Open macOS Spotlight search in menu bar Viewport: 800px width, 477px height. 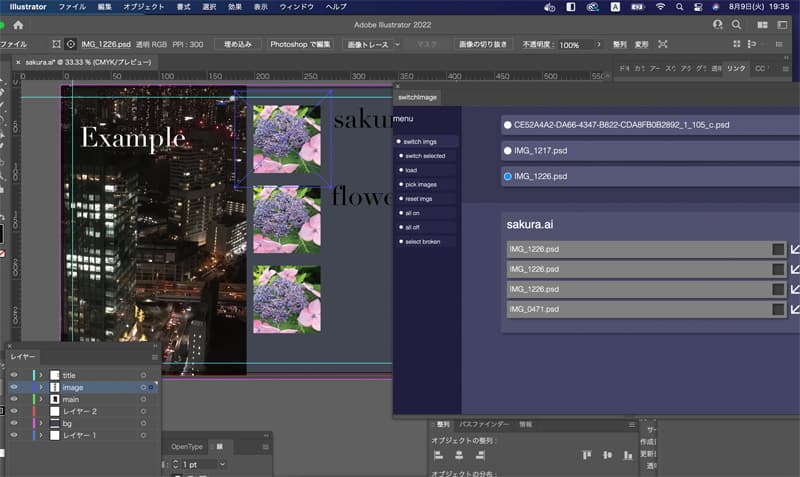coord(679,7)
